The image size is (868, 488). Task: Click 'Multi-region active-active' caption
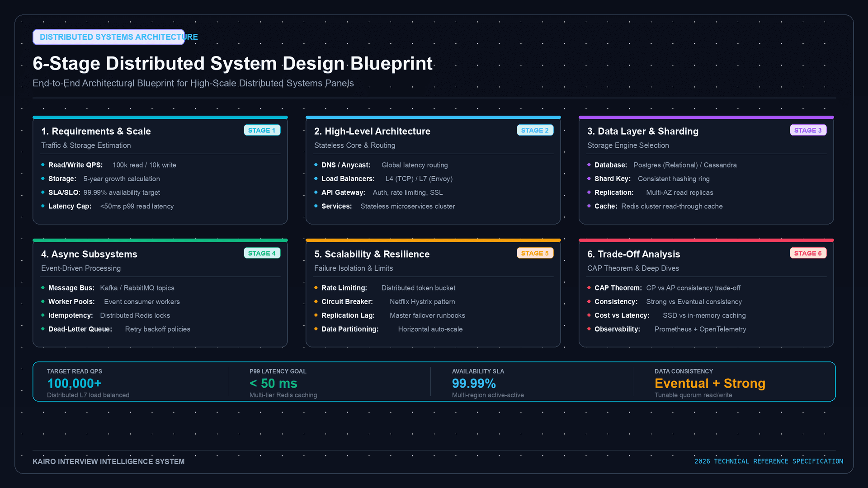click(488, 395)
